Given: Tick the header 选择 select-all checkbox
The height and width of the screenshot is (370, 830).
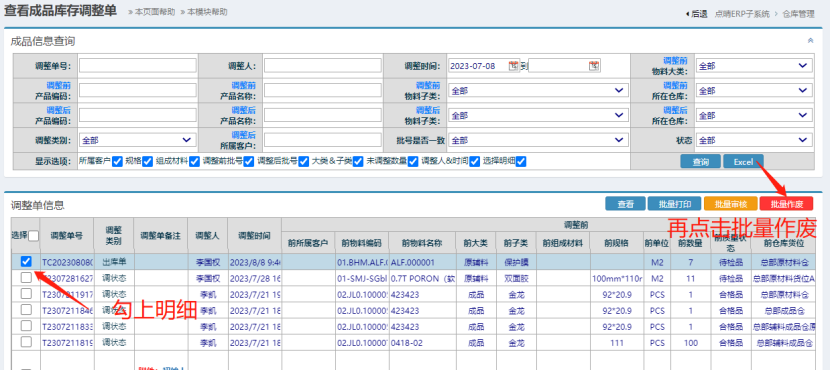Looking at the screenshot, I should (33, 236).
